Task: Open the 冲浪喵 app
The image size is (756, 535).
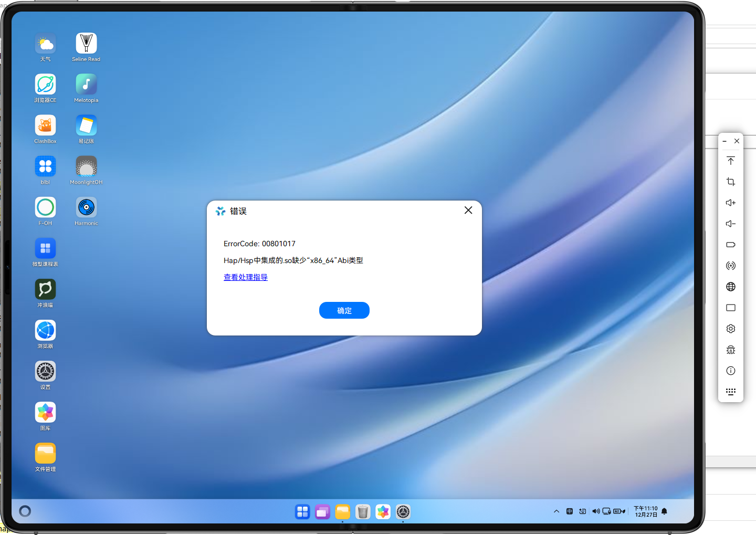Action: (45, 289)
